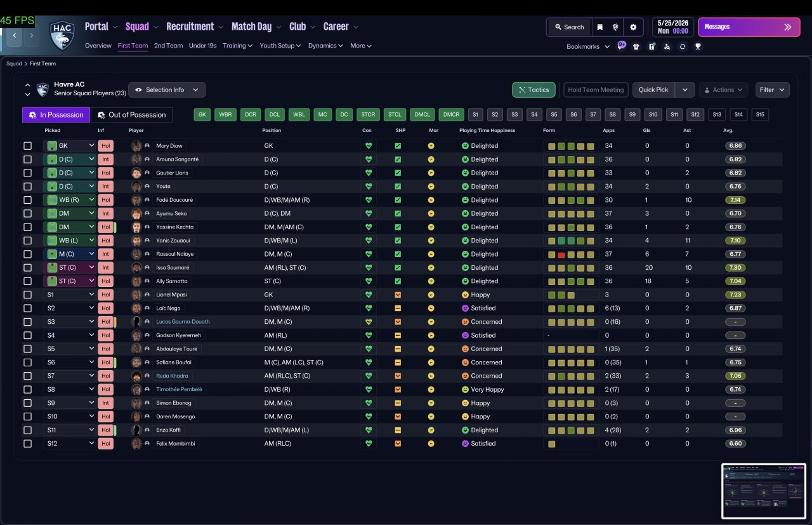812x525 pixels.
Task: Click Rassoul Ndiaye's form squares
Action: pos(571,254)
